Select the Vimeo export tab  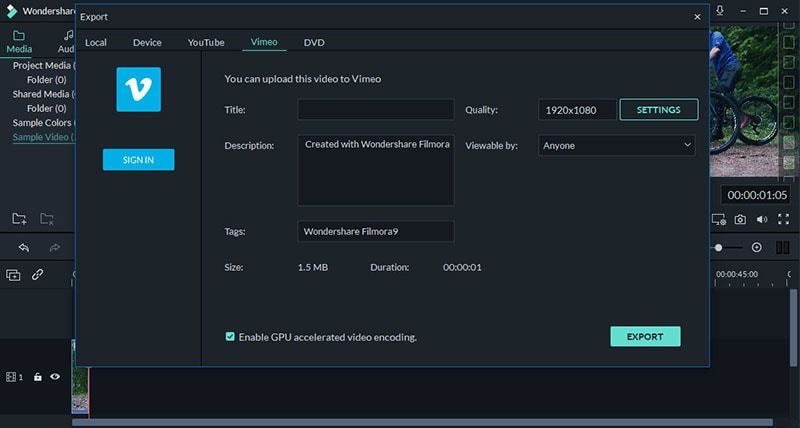click(264, 42)
